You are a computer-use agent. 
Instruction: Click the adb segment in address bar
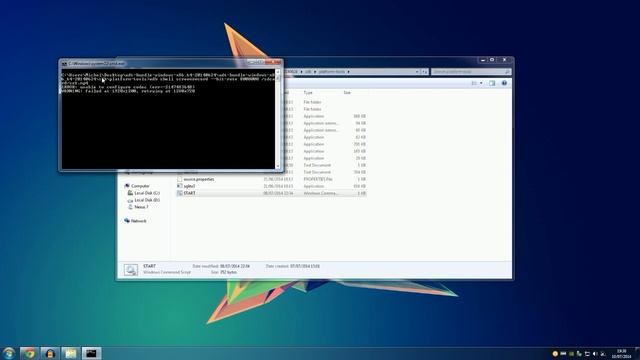[x=308, y=72]
